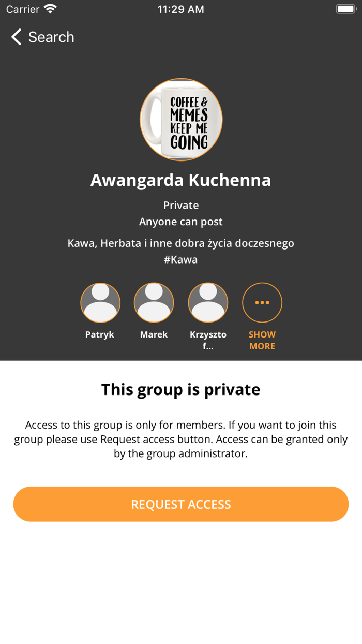Tap the Krzysztof member name label
This screenshot has width=362, height=644.
pyautogui.click(x=208, y=340)
